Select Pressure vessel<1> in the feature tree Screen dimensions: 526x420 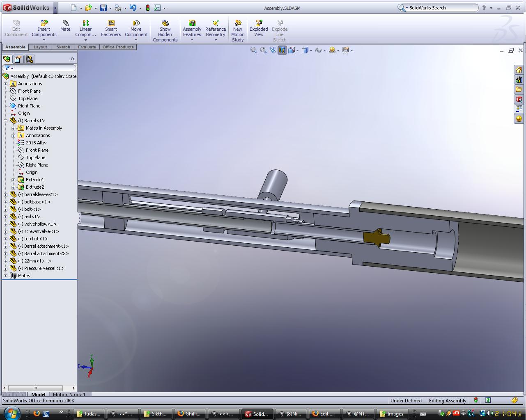pos(44,268)
